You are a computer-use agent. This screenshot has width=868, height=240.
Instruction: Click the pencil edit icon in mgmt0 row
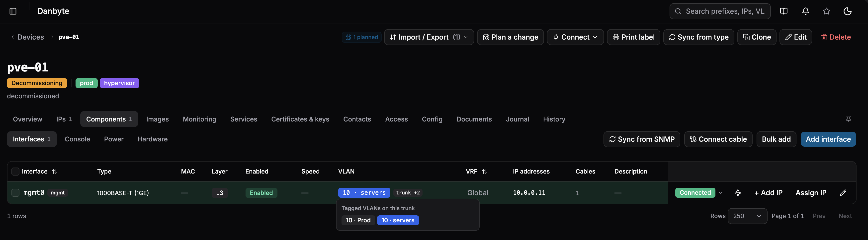843,192
